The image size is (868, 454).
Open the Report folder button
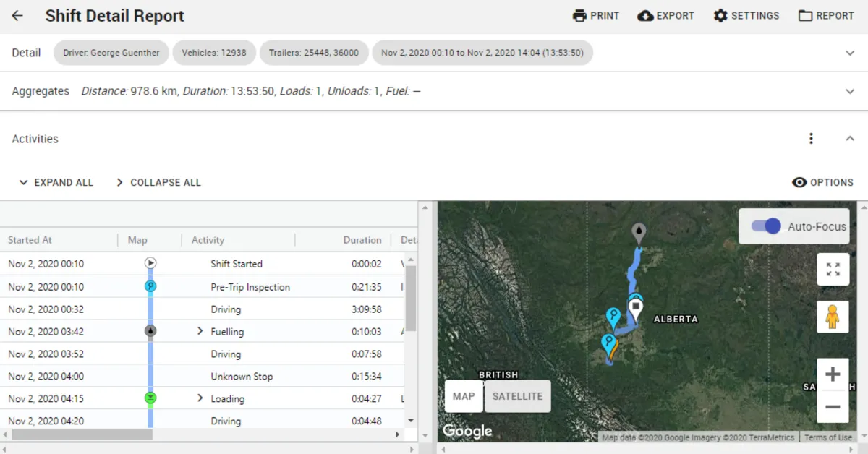[x=826, y=16]
